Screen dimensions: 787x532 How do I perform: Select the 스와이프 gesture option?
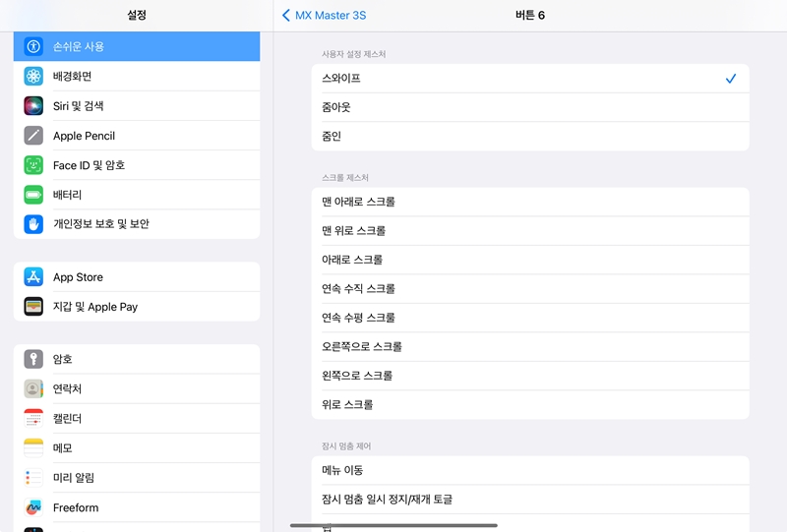click(x=530, y=79)
